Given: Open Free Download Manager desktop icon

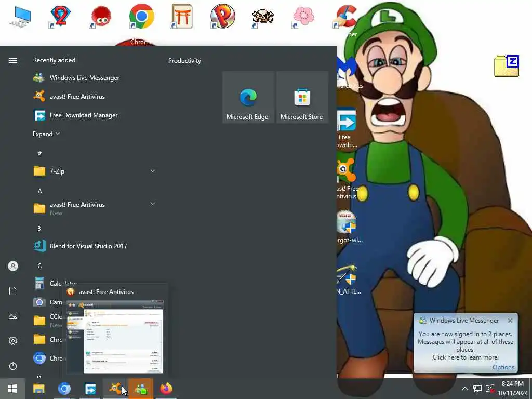Looking at the screenshot, I should 346,127.
